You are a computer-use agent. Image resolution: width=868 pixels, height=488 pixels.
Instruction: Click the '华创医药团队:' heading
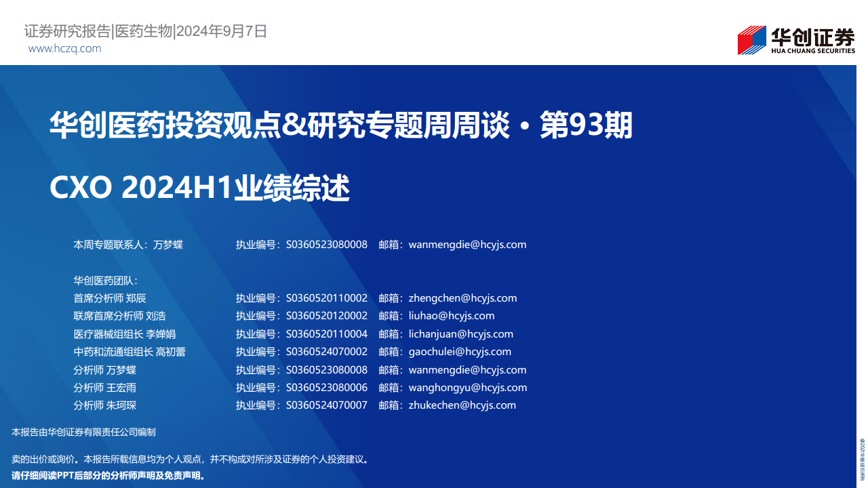pyautogui.click(x=106, y=280)
